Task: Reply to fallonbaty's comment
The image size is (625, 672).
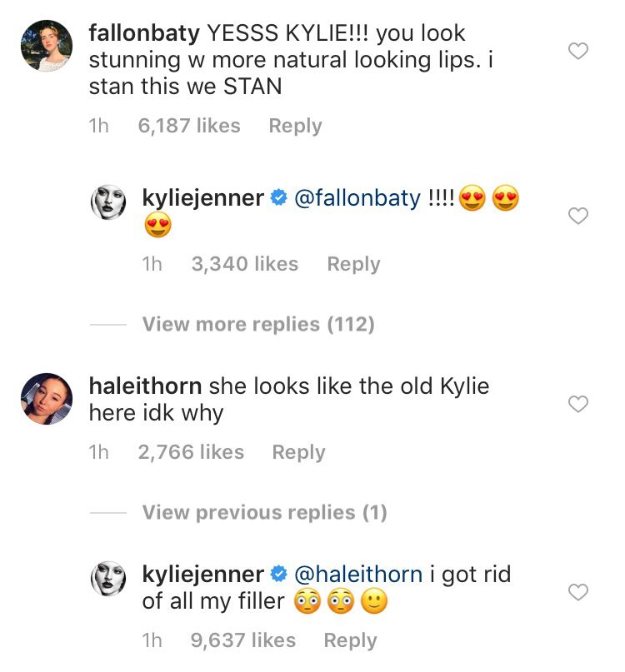Action: [295, 126]
